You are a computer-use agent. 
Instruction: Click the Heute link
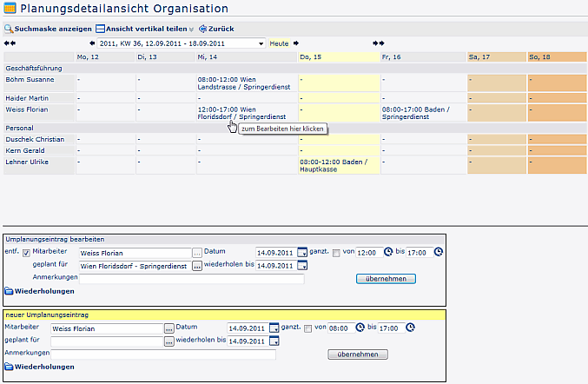coord(279,43)
